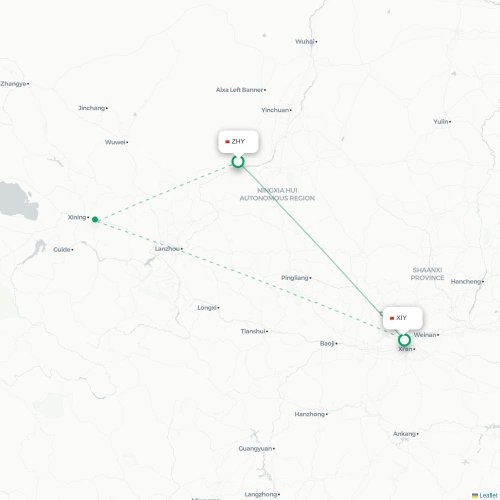Select the solid green Xining stopover dot
This screenshot has width=500, height=500.
pos(95,219)
